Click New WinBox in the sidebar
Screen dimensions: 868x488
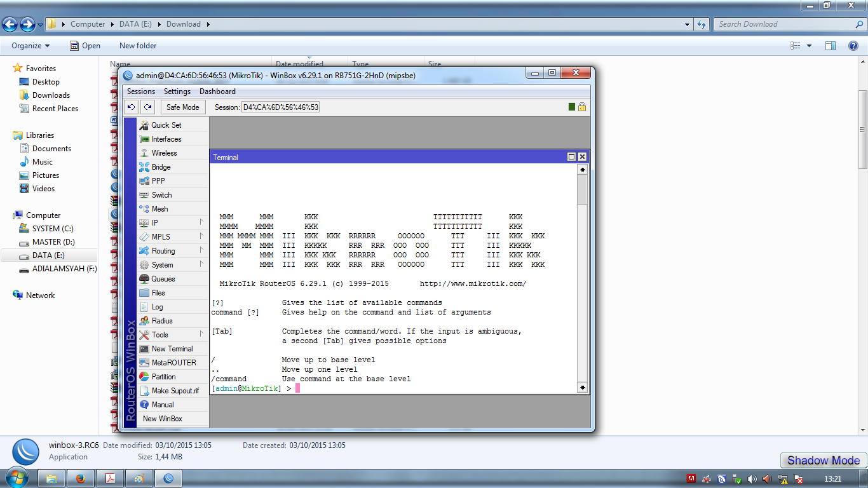pyautogui.click(x=173, y=419)
